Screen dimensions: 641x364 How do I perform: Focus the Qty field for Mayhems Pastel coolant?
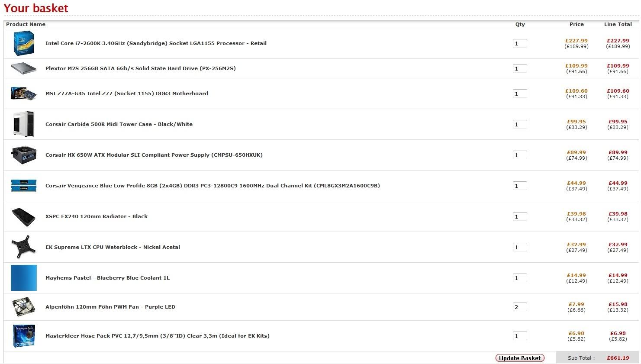coord(520,278)
